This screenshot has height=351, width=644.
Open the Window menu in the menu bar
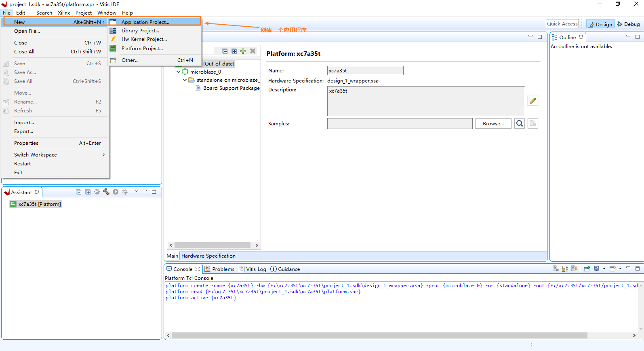[107, 13]
